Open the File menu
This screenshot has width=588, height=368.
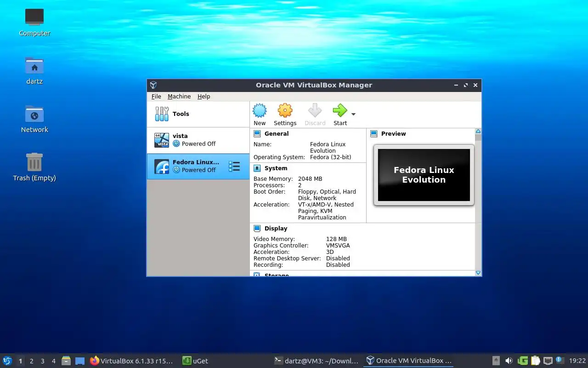156,96
